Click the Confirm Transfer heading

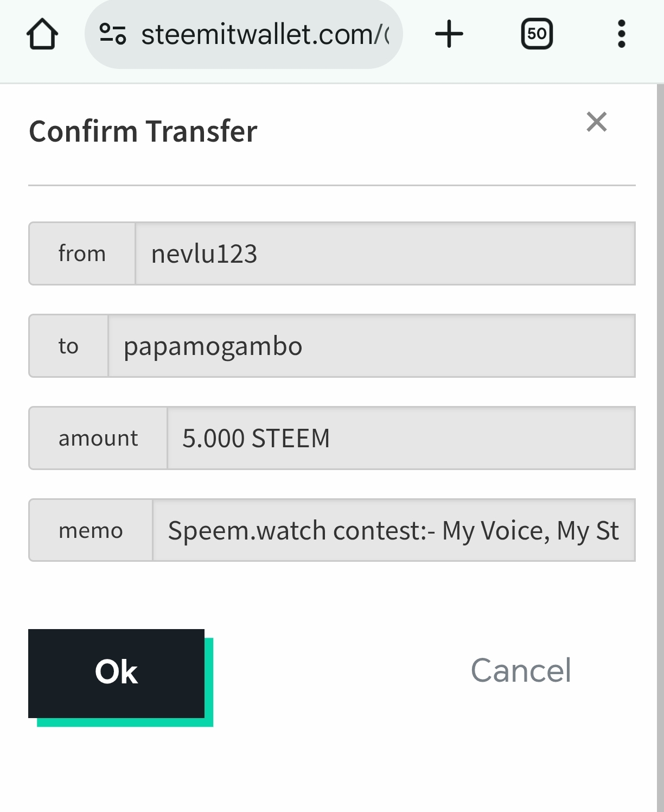coord(143,131)
